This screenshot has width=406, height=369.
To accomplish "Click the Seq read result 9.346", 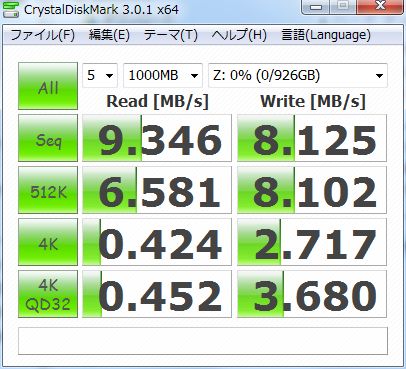I will coord(157,138).
